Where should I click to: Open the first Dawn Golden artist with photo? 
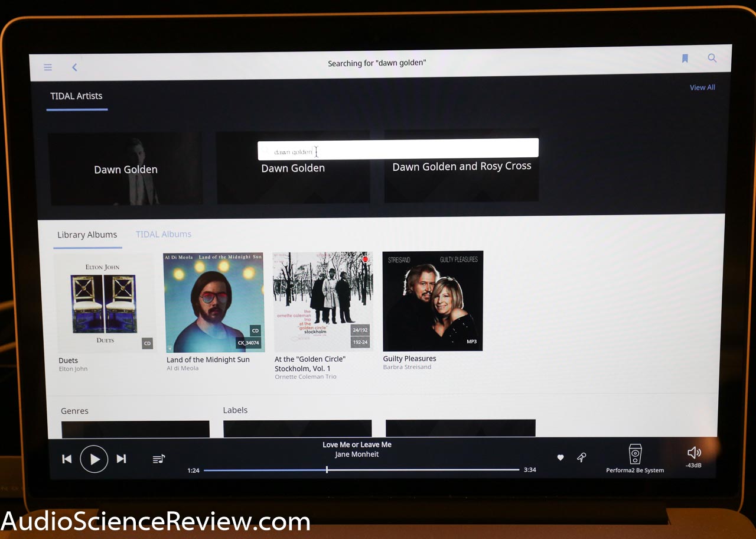pyautogui.click(x=125, y=169)
